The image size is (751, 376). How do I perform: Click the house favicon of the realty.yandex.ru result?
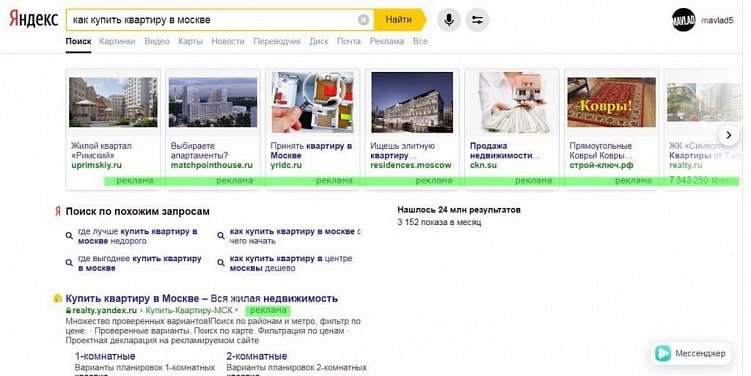point(58,298)
